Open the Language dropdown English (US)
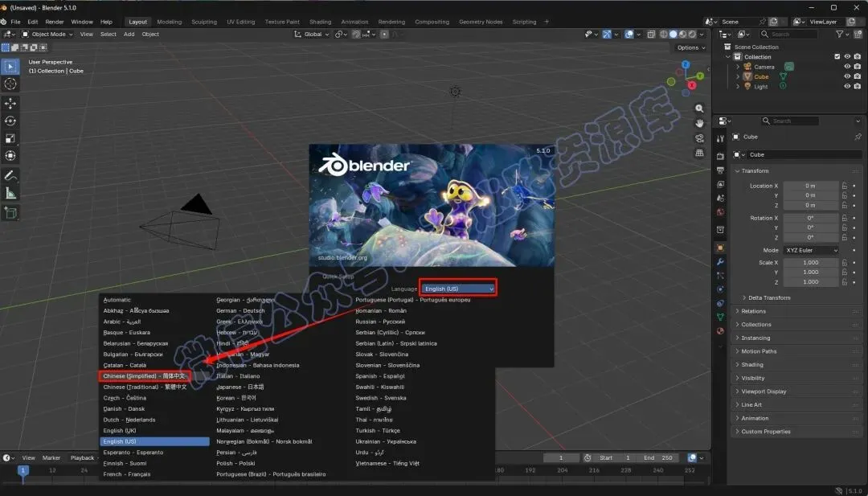 [458, 289]
